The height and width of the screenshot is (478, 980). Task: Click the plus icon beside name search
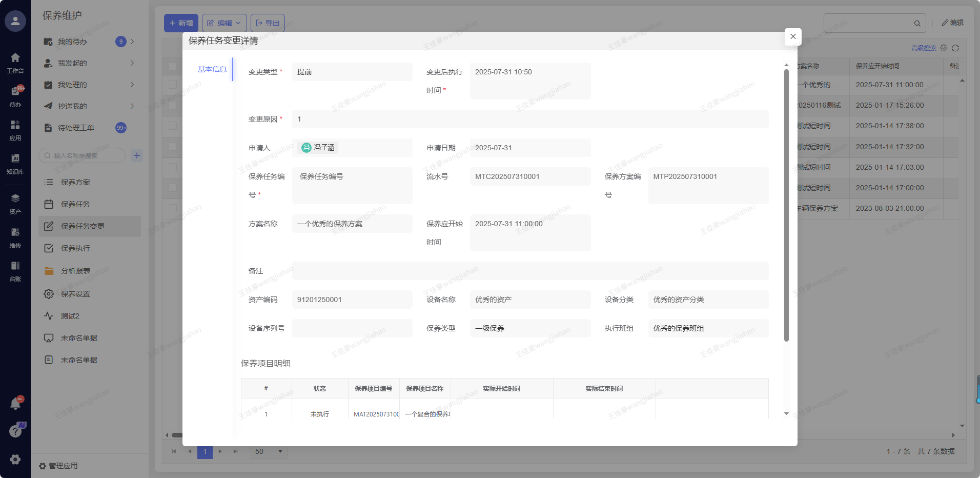click(137, 155)
